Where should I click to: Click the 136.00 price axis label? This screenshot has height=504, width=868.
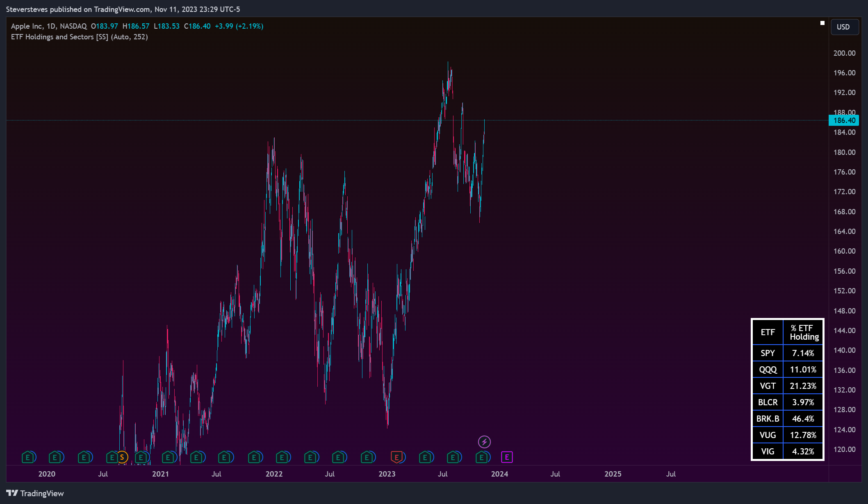tap(845, 370)
